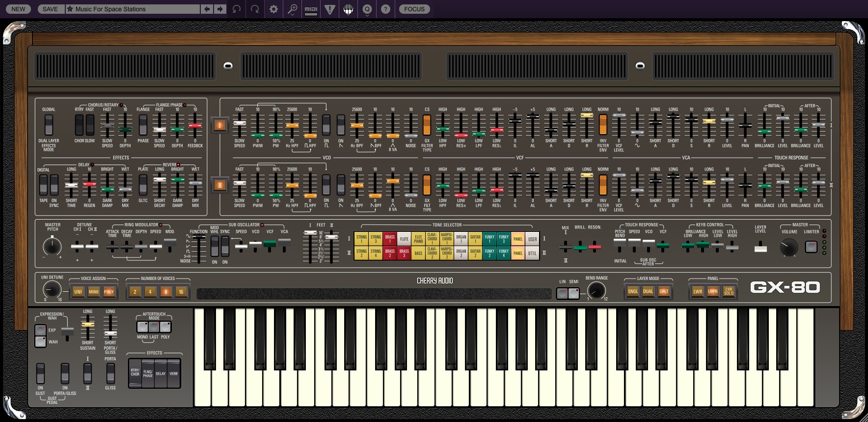Open the Q quality dropdown
This screenshot has height=422, width=868.
click(367, 9)
